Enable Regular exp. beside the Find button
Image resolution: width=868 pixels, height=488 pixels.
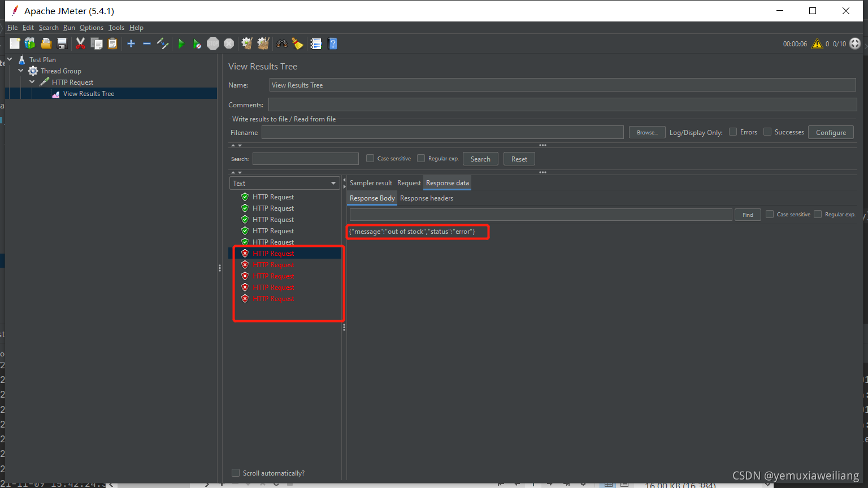pos(818,214)
